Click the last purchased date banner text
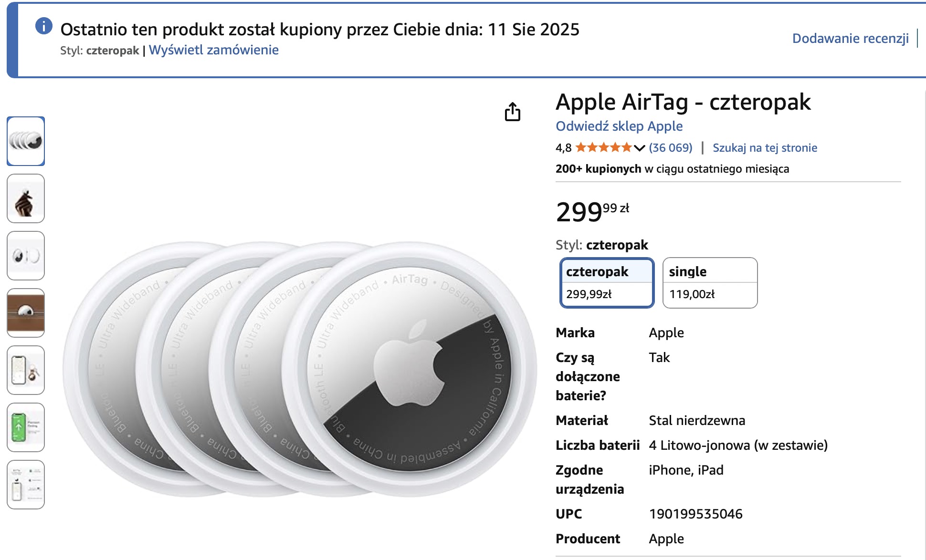926x560 pixels. click(x=320, y=30)
